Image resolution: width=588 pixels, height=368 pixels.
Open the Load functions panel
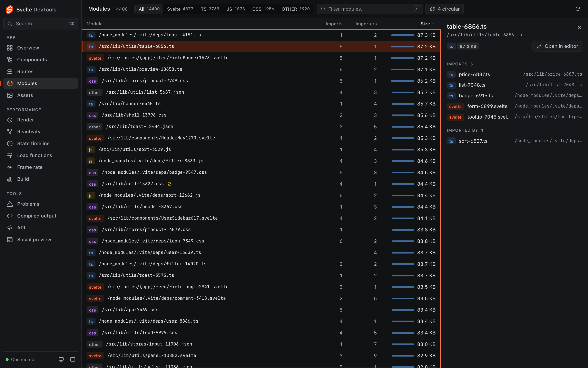(41, 155)
